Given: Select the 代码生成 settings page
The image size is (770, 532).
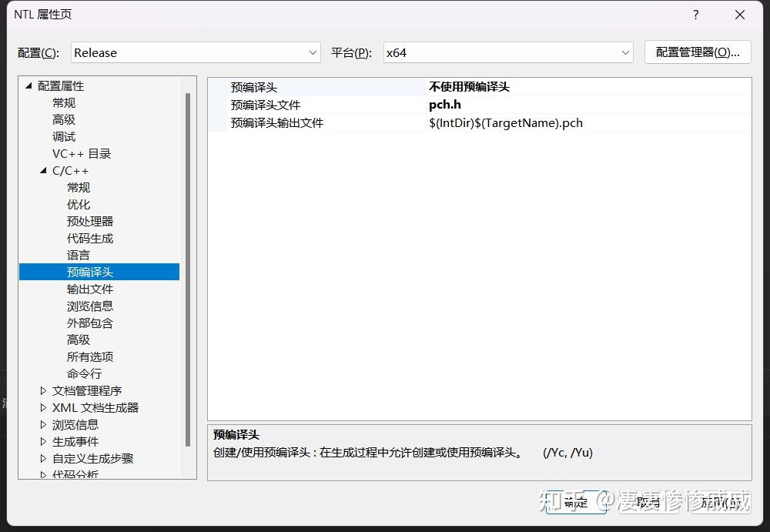Looking at the screenshot, I should pos(89,238).
